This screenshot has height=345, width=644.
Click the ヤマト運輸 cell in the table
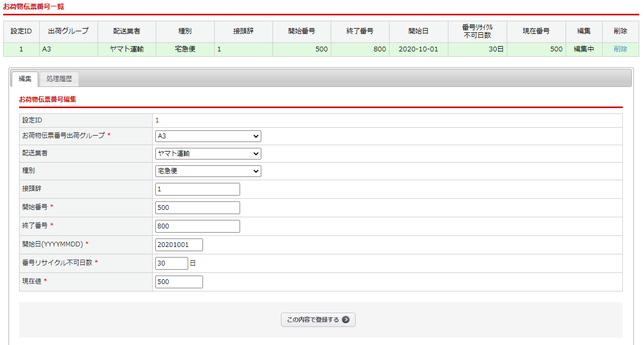pos(127,49)
